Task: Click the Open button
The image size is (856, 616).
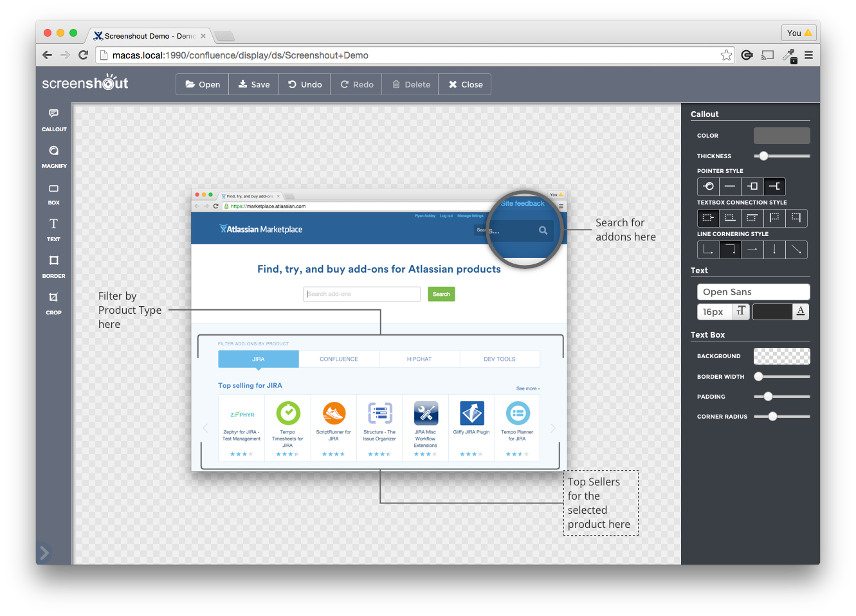Action: tap(203, 84)
